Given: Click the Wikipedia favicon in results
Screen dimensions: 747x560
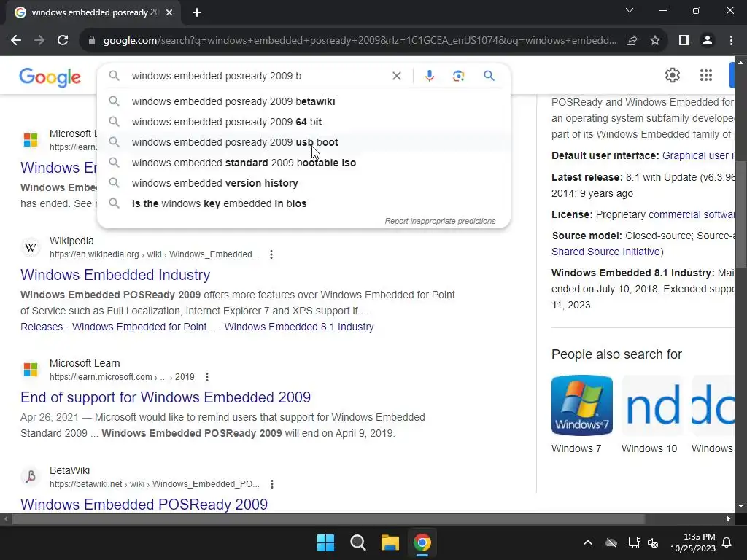Looking at the screenshot, I should (31, 248).
